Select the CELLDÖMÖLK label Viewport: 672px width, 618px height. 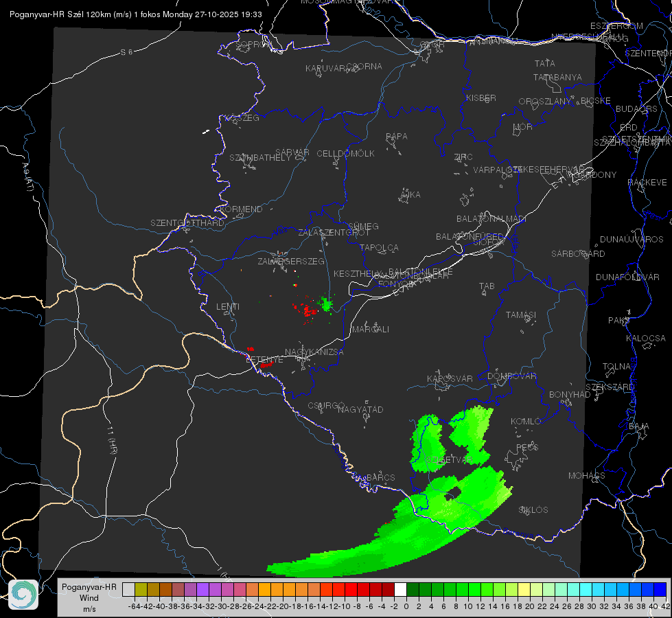click(x=345, y=154)
